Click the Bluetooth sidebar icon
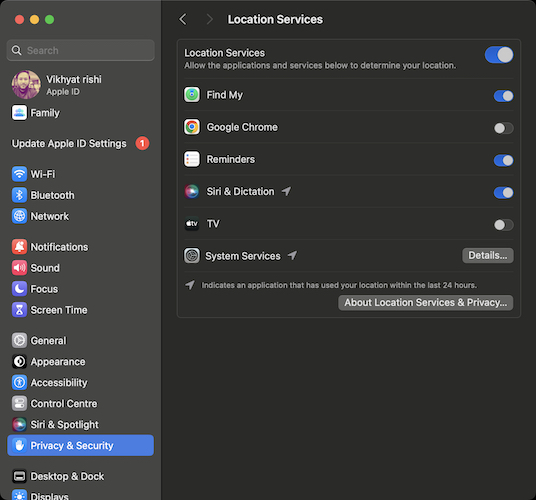The width and height of the screenshot is (536, 500). pyautogui.click(x=19, y=195)
